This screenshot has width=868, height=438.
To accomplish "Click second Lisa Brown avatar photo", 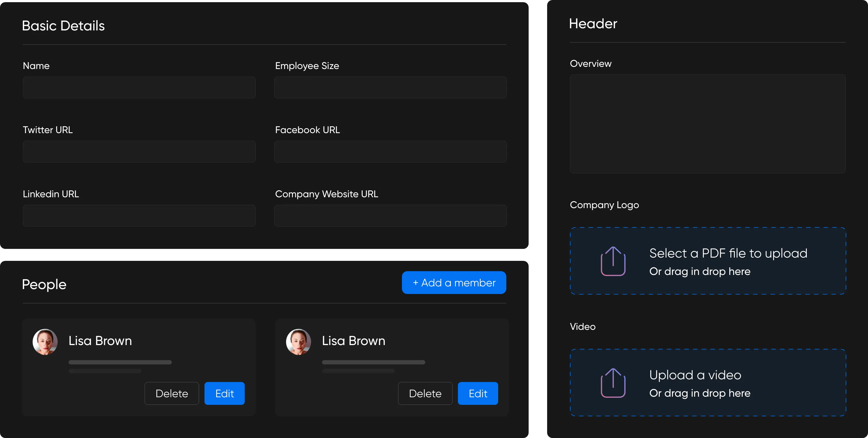I will 299,342.
